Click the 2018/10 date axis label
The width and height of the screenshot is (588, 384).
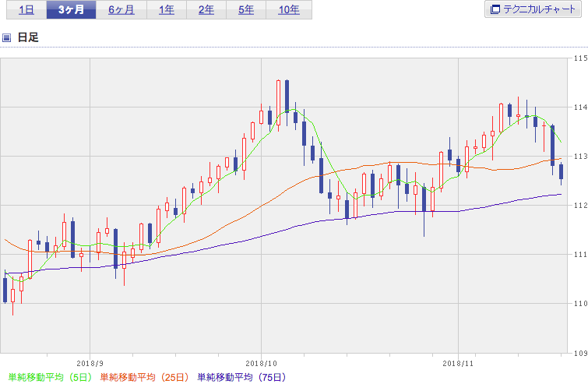[x=262, y=364]
